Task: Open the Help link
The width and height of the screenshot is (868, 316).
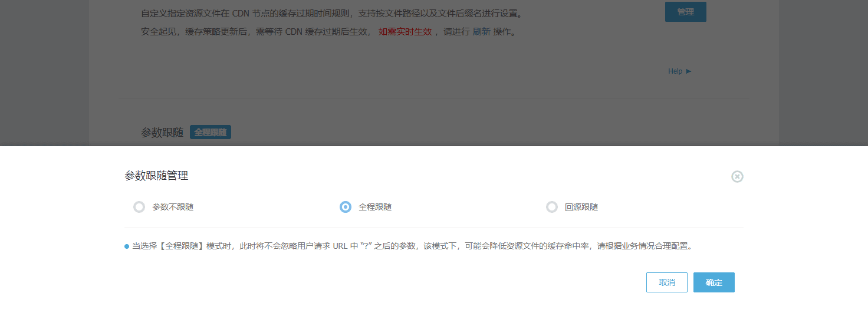Action: pos(675,71)
